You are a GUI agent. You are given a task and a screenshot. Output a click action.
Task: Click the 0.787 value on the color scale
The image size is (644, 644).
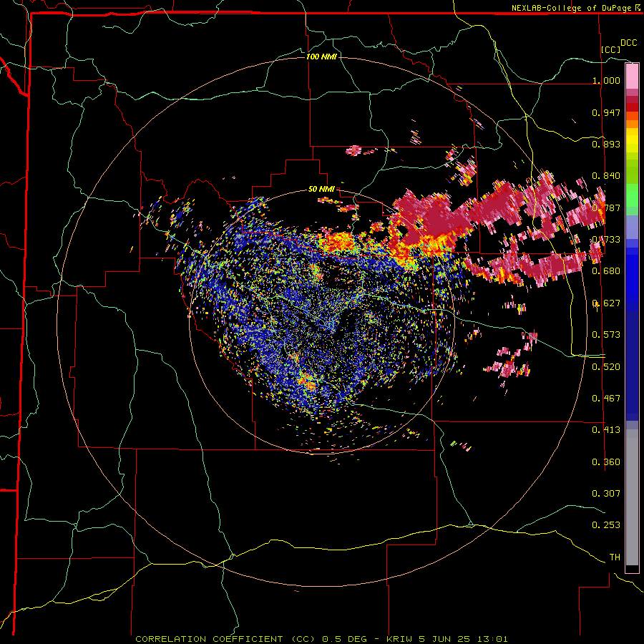point(606,208)
